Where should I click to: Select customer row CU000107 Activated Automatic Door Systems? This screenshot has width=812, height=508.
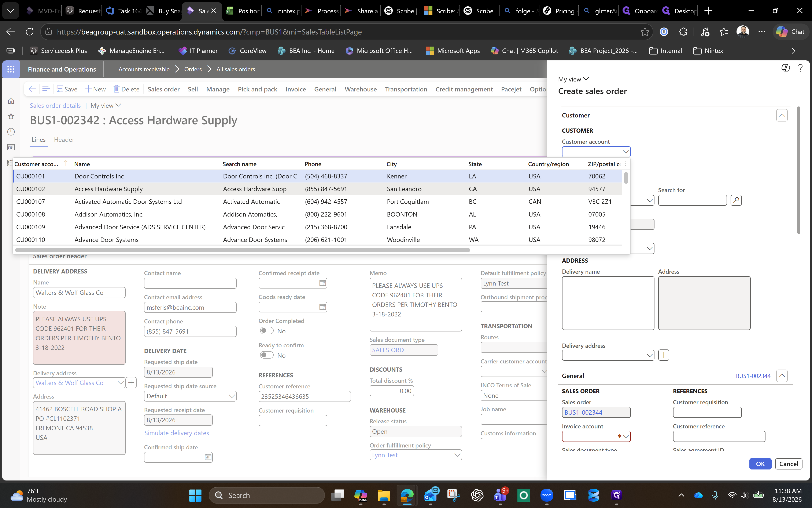(x=317, y=202)
